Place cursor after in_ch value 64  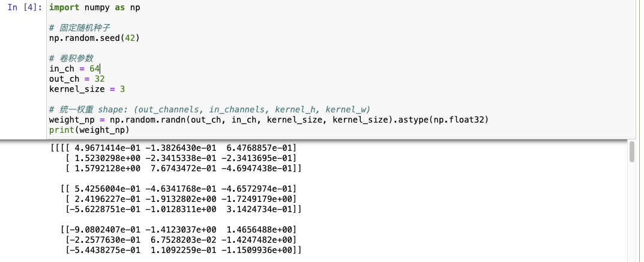(100, 69)
